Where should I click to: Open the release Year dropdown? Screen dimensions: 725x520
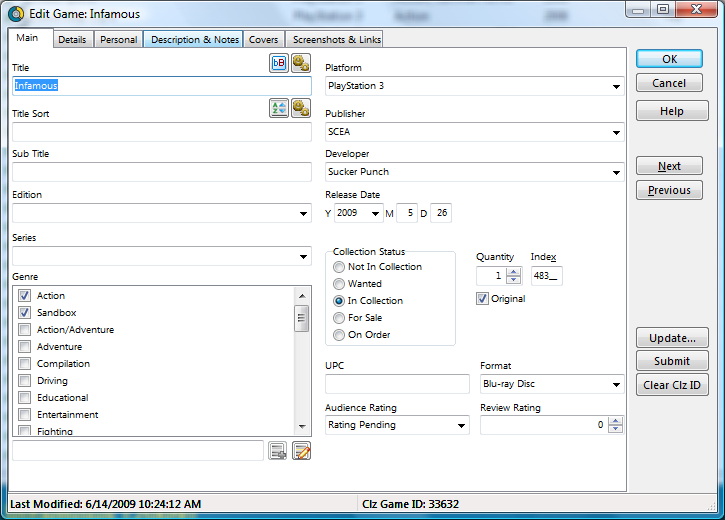[x=375, y=213]
